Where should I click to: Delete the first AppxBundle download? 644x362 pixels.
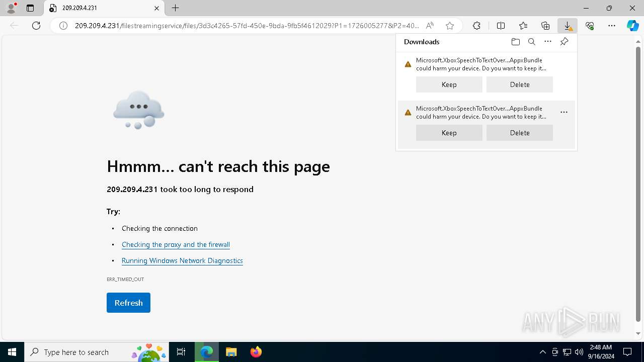[x=520, y=84]
